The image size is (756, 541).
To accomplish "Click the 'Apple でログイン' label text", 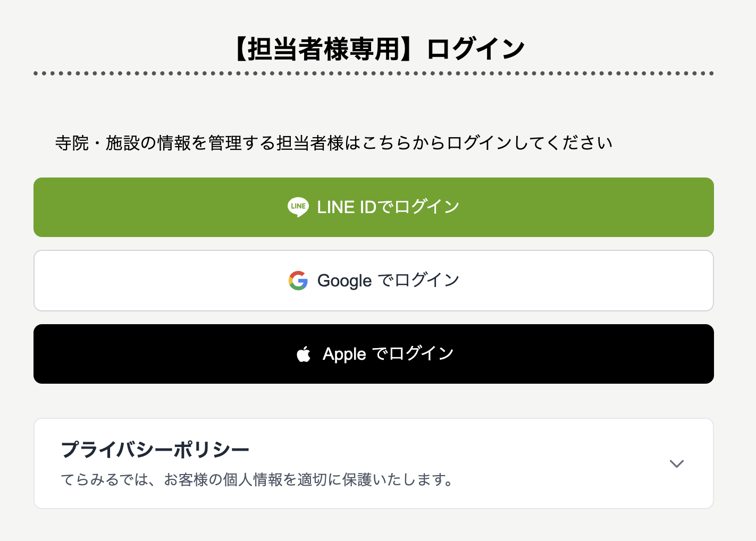I will pos(388,354).
